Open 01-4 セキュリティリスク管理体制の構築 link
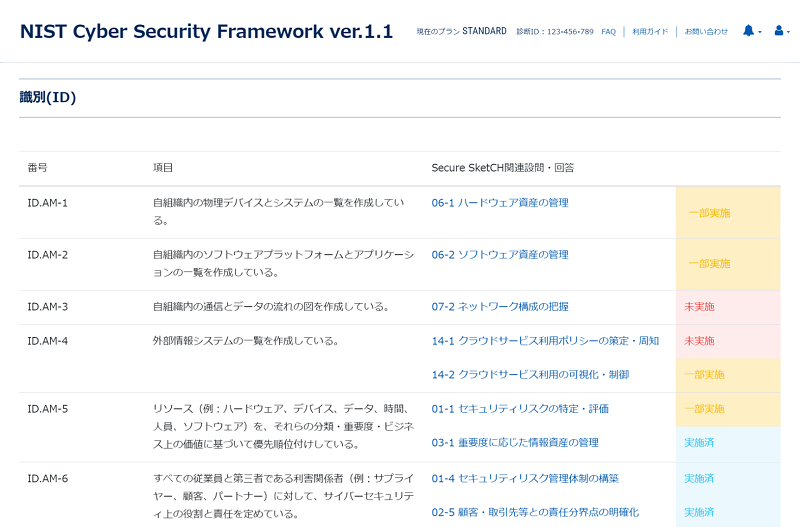 coord(525,479)
